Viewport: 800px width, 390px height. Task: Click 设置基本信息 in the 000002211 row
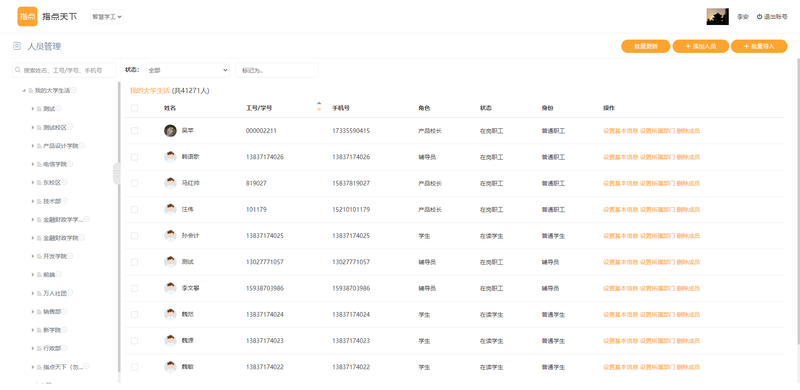point(620,131)
